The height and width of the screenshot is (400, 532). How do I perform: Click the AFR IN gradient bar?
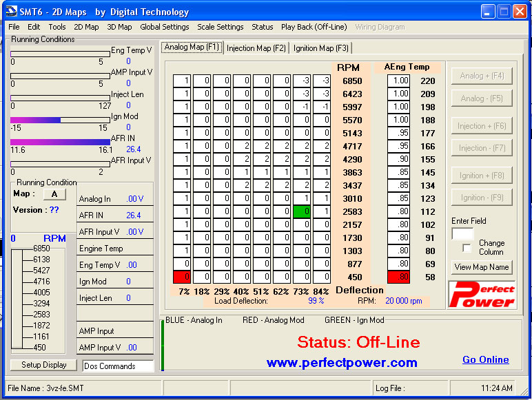click(x=61, y=142)
